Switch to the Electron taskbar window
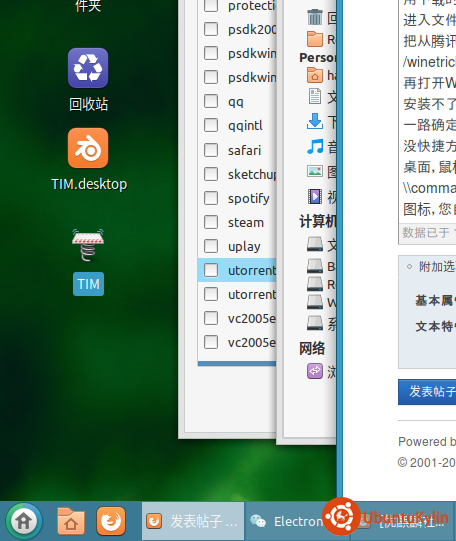 pos(285,521)
